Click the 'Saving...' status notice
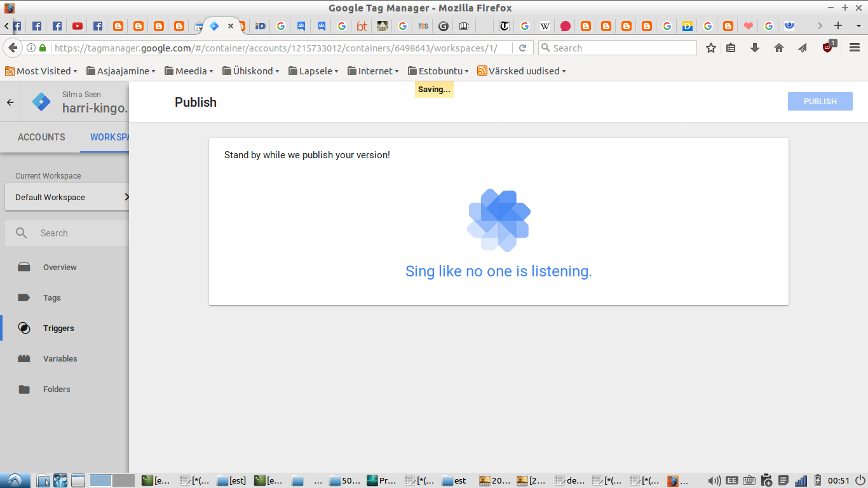Screen dimensions: 868x488 [434, 90]
